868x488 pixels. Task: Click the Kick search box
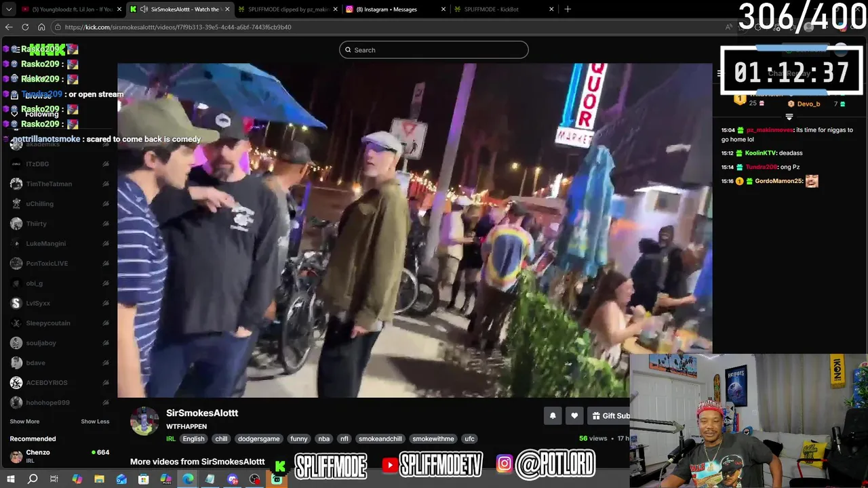[x=434, y=50]
